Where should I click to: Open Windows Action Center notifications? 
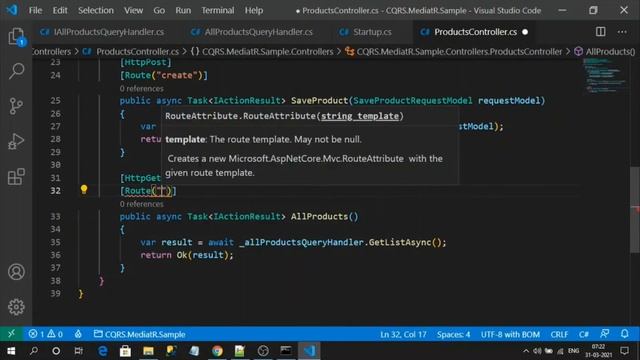pyautogui.click(x=624, y=351)
